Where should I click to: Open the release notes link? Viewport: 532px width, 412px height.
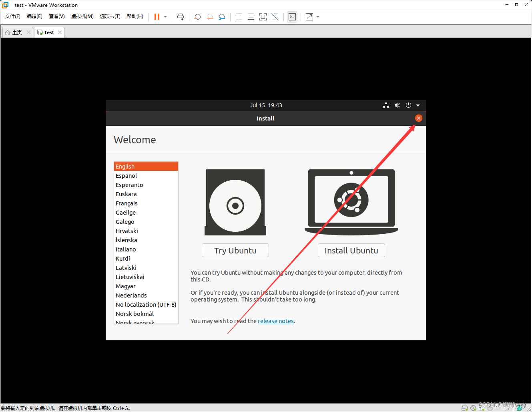click(x=276, y=321)
